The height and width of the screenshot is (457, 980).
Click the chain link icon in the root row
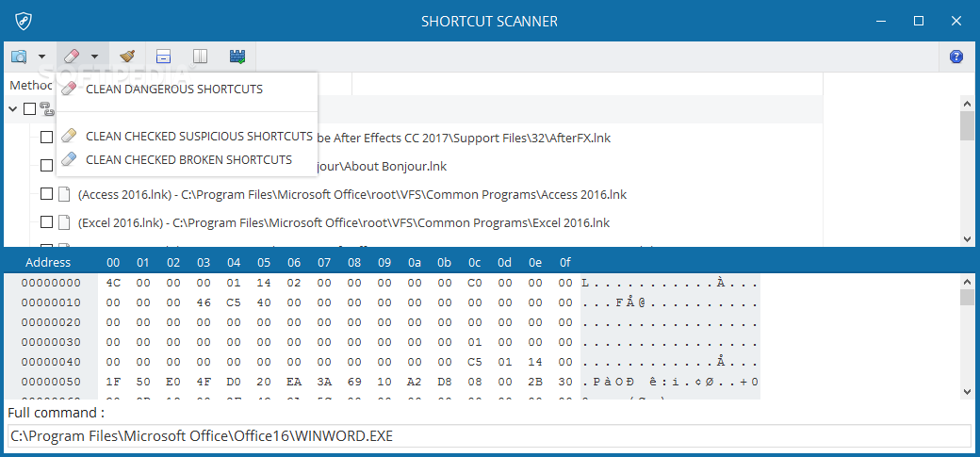click(x=47, y=108)
